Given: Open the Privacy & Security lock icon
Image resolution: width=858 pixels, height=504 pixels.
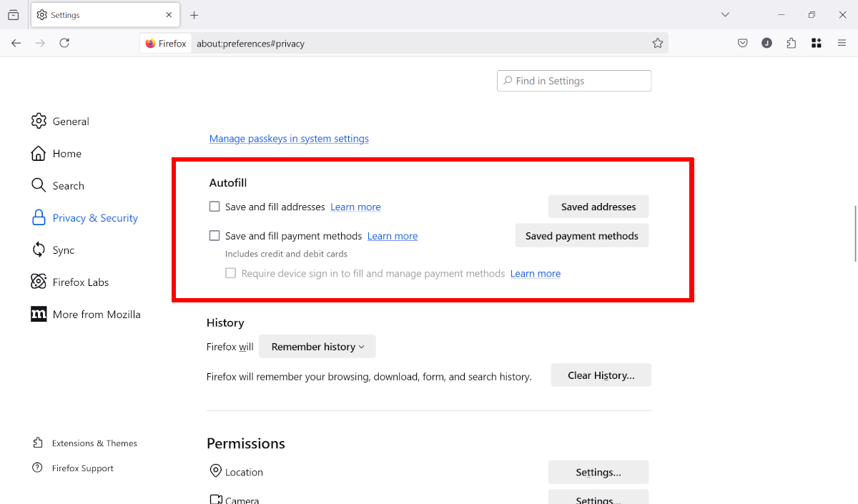Looking at the screenshot, I should (39, 217).
